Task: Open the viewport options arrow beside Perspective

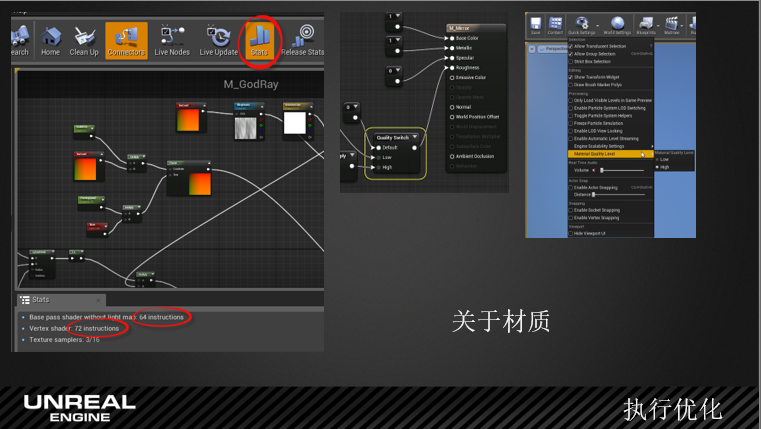Action: point(532,49)
